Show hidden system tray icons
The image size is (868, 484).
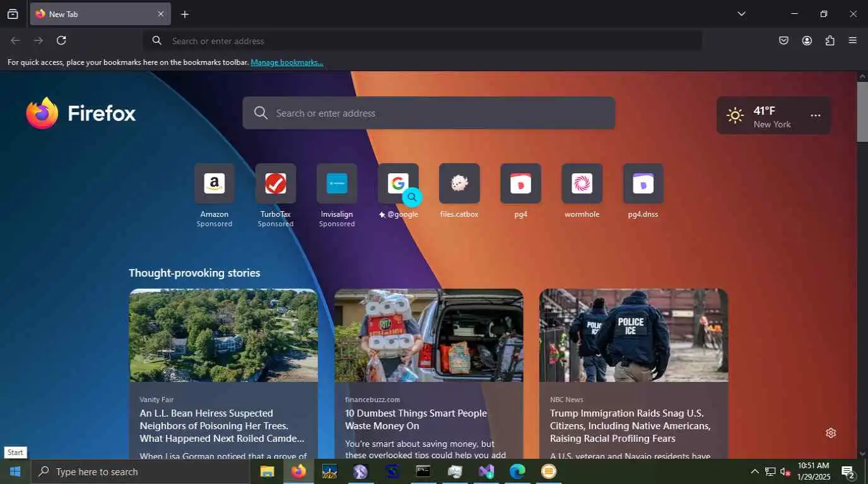pyautogui.click(x=754, y=471)
